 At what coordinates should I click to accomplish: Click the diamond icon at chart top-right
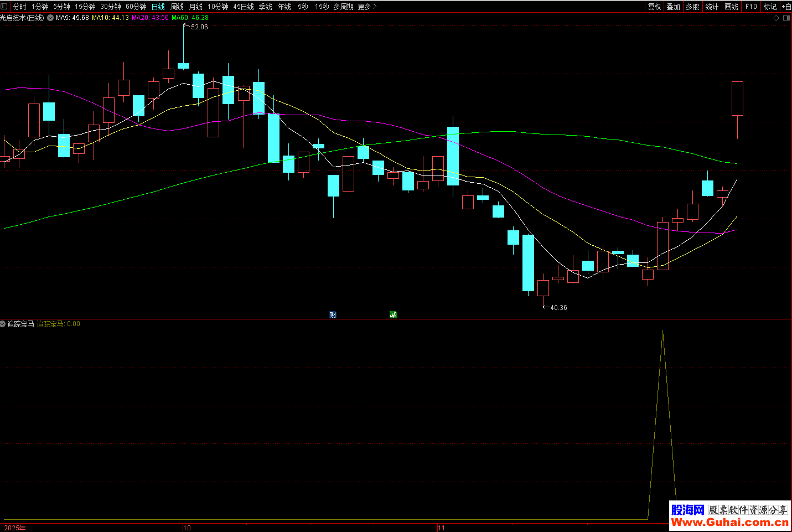coord(776,18)
